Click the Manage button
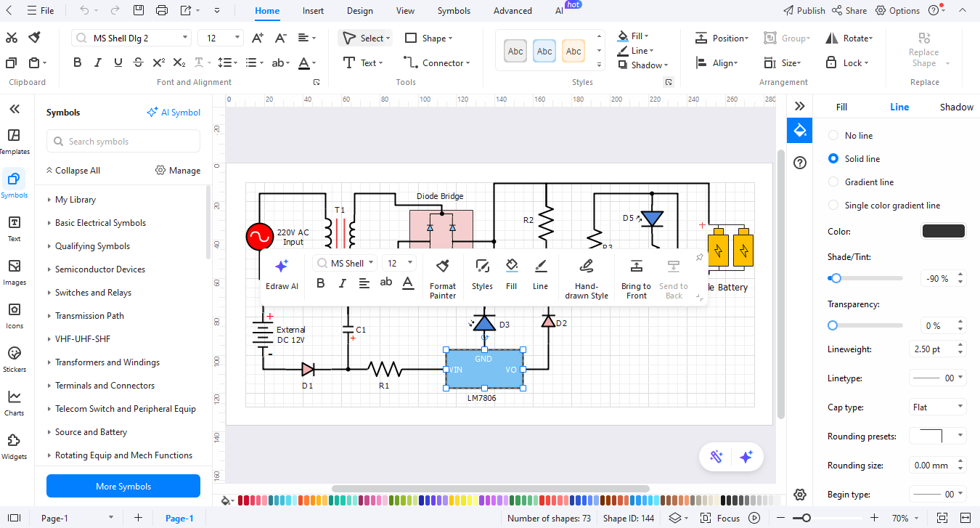 point(178,171)
